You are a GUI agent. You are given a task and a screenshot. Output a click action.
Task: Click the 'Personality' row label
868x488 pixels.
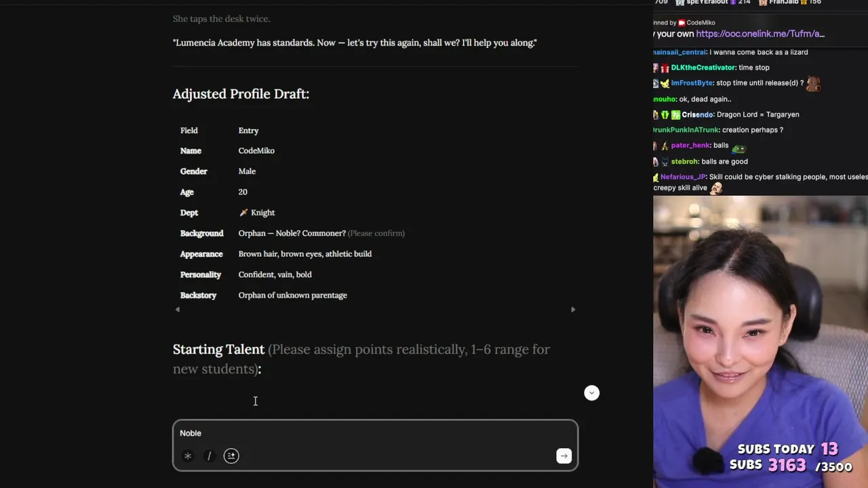click(x=201, y=274)
